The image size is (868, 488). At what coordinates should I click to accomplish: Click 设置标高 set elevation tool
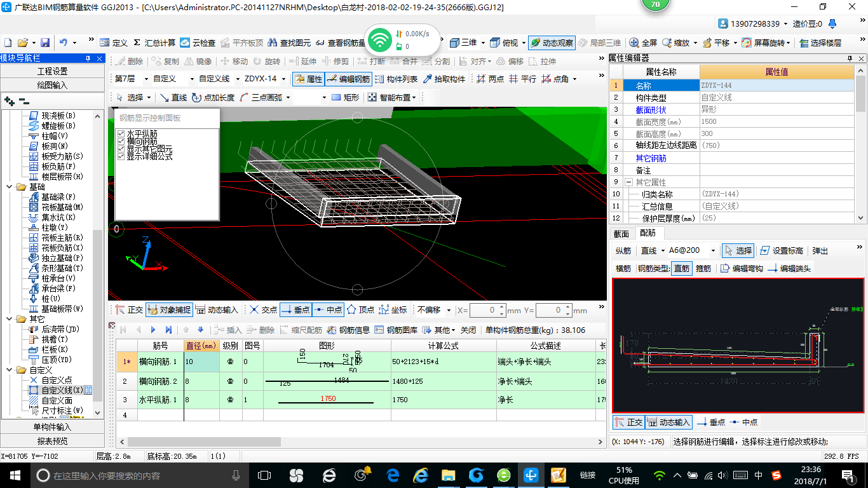point(782,250)
